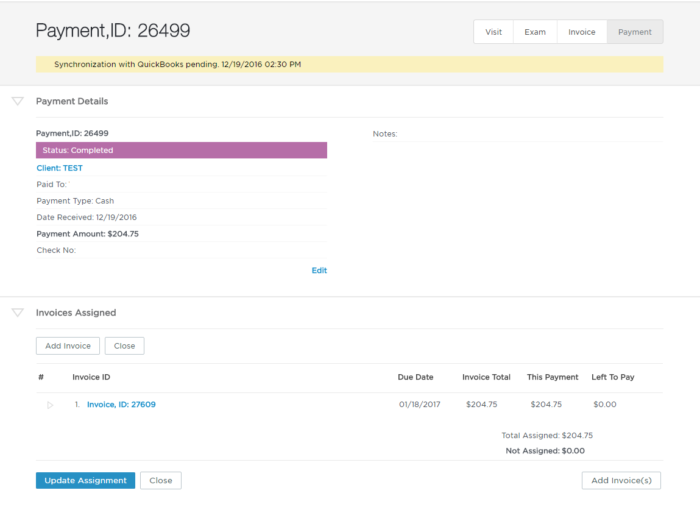Viewport: 700px width, 507px height.
Task: Click the Due Date column header
Action: tap(416, 377)
